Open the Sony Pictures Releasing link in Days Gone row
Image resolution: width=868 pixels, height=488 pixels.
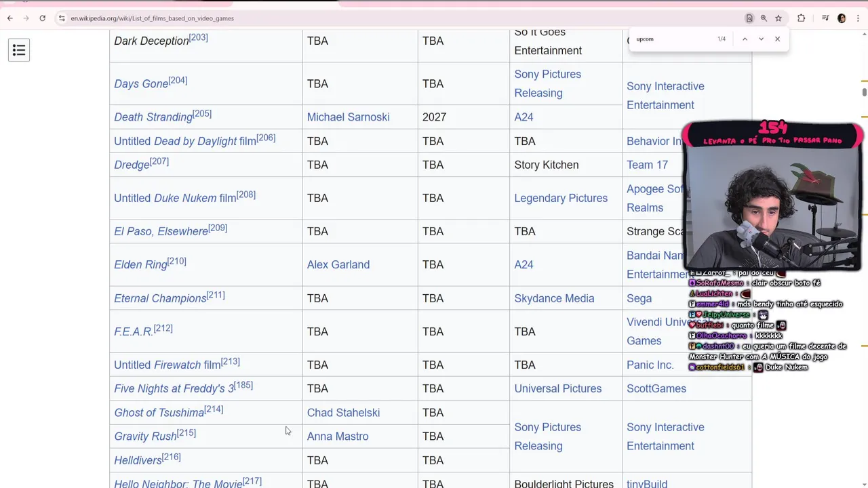click(x=547, y=83)
